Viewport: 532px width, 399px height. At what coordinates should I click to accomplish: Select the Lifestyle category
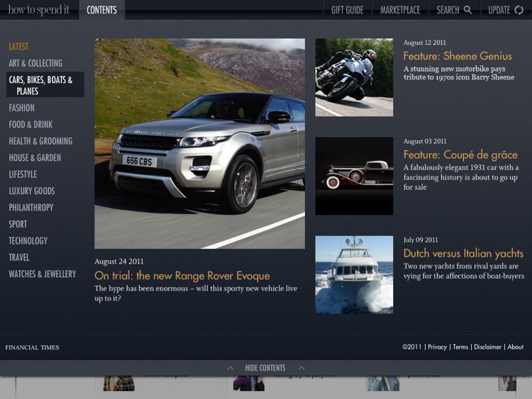[x=23, y=174]
